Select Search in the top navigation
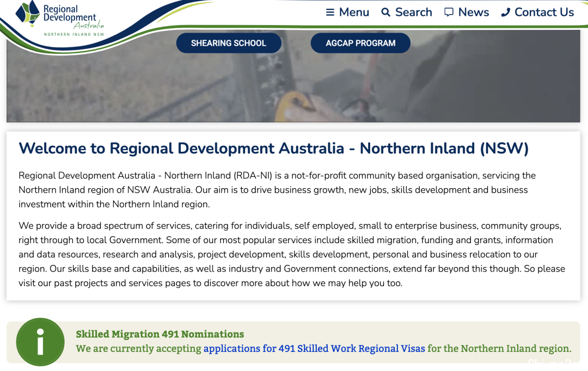 407,13
